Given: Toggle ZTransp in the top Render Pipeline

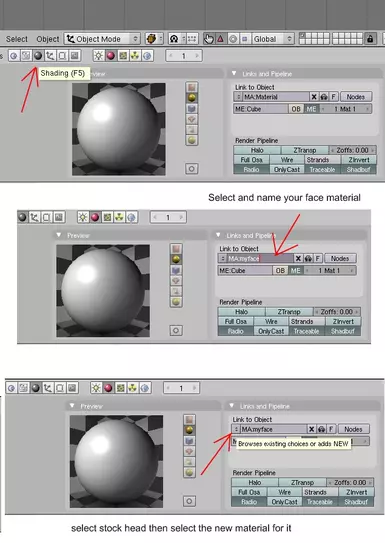Looking at the screenshot, I should tap(305, 150).
